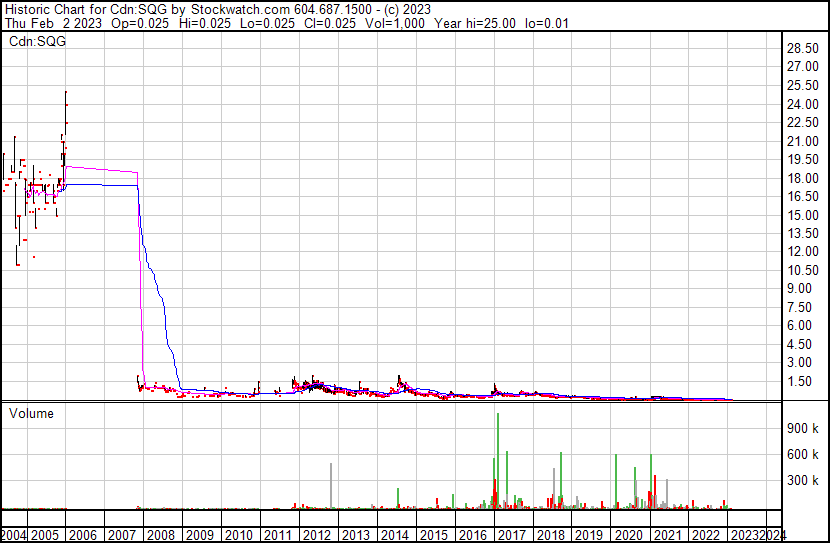Click the 9.00 price axis label
The width and height of the screenshot is (830, 543).
(799, 288)
